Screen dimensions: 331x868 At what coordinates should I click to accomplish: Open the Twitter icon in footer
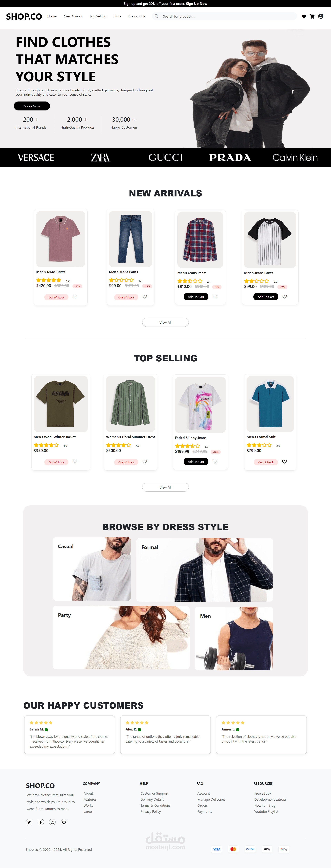(x=29, y=822)
